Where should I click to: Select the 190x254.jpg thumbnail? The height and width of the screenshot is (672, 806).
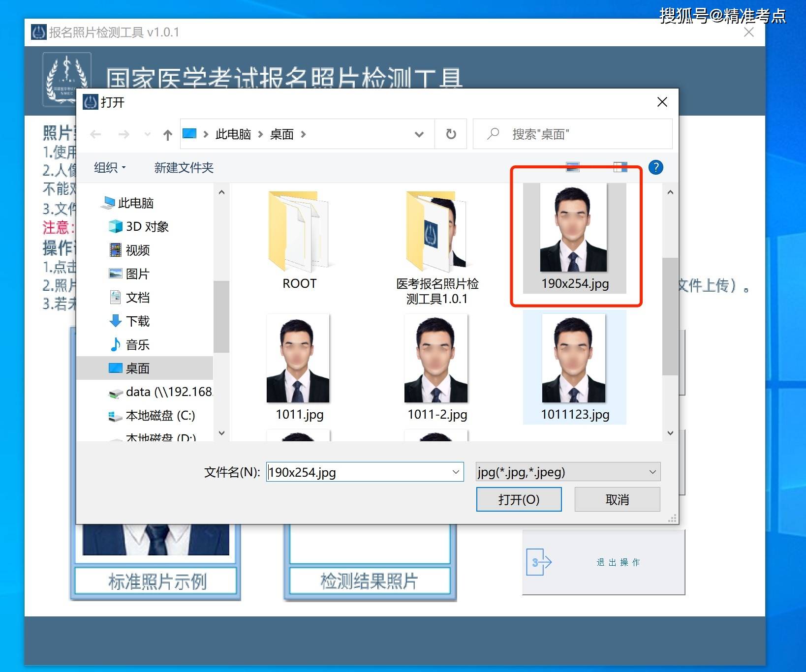point(575,238)
